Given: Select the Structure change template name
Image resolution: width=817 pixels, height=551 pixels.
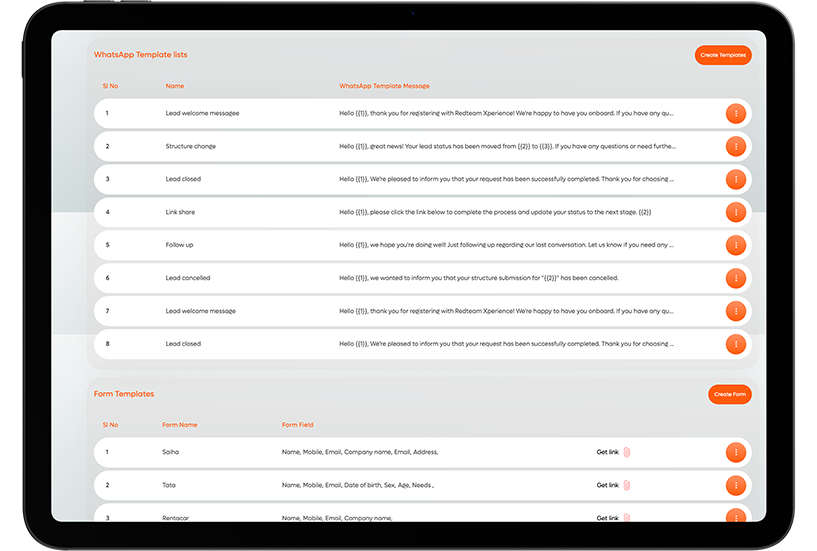Looking at the screenshot, I should (x=191, y=146).
